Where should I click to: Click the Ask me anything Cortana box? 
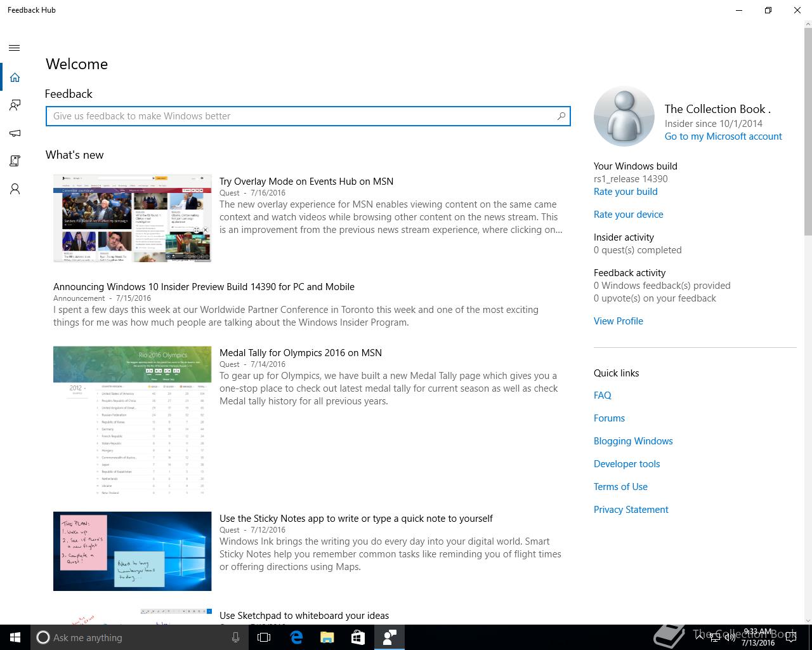[x=138, y=637]
